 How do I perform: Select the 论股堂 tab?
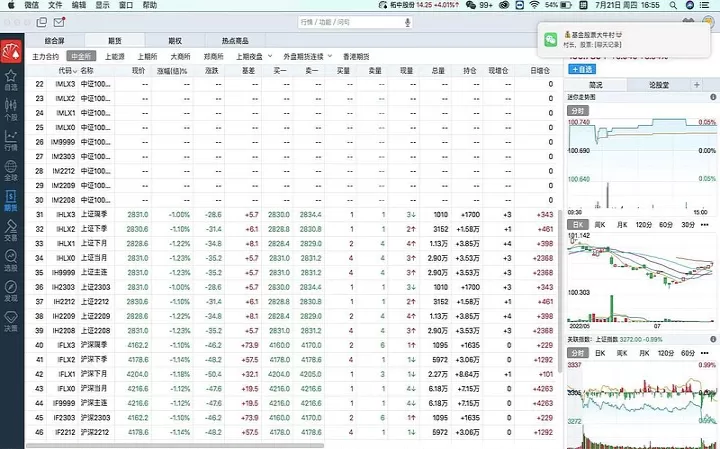pos(659,85)
